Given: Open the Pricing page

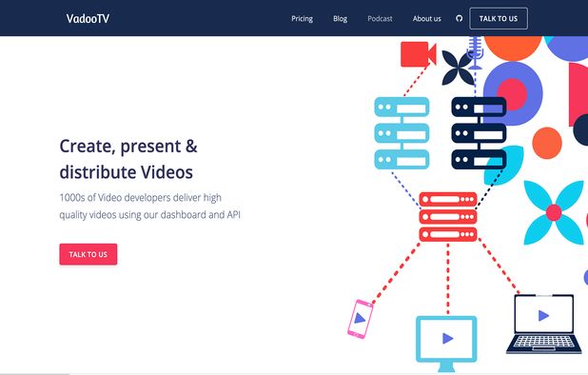Looking at the screenshot, I should click(302, 19).
